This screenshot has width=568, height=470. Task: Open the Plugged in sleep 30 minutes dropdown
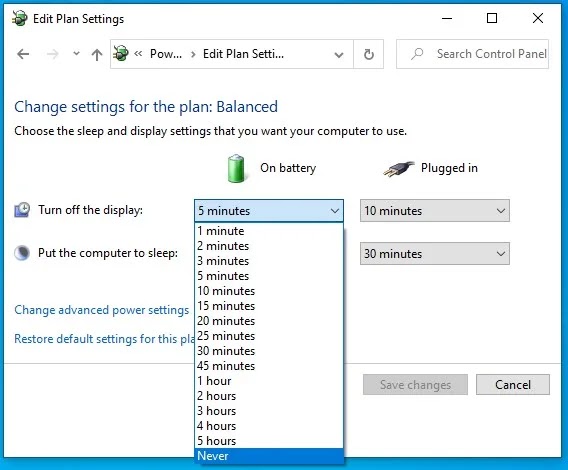pyautogui.click(x=435, y=254)
